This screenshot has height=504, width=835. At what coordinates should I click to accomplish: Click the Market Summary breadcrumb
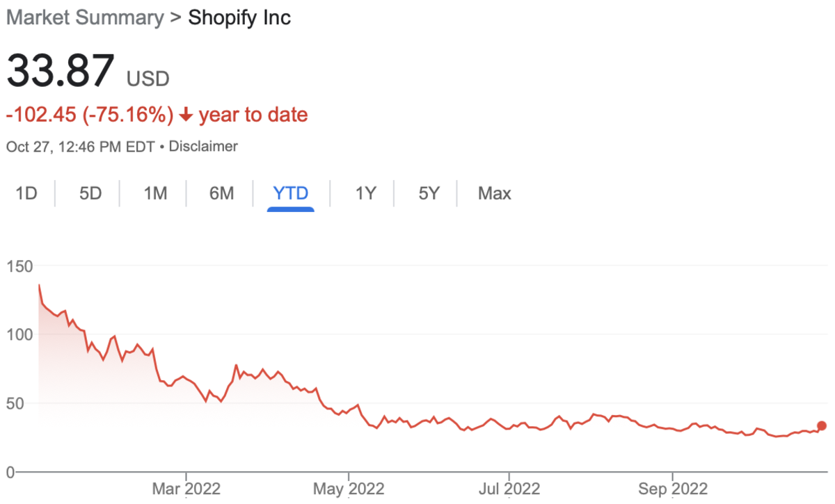pos(86,18)
